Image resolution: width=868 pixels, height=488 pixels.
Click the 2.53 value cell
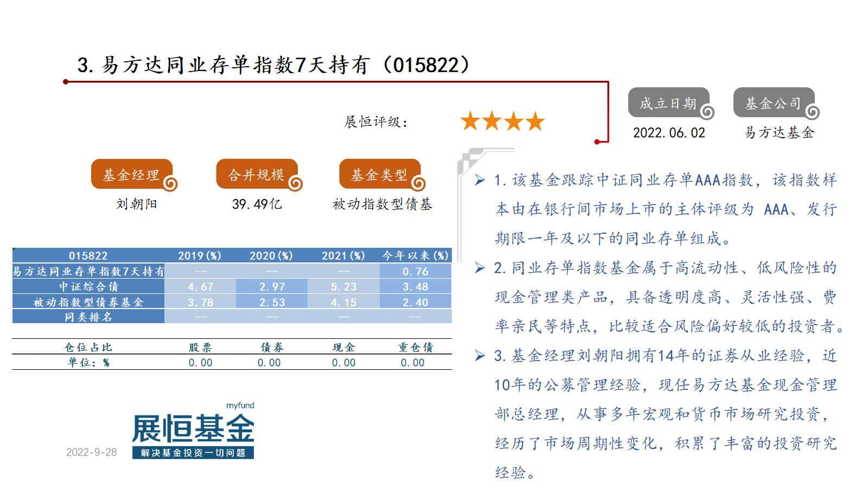pyautogui.click(x=272, y=302)
